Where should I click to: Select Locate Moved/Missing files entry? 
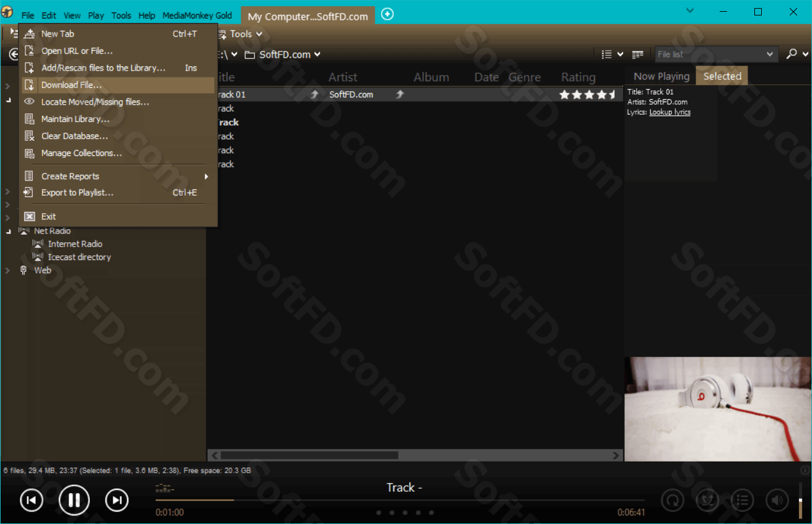[x=118, y=102]
